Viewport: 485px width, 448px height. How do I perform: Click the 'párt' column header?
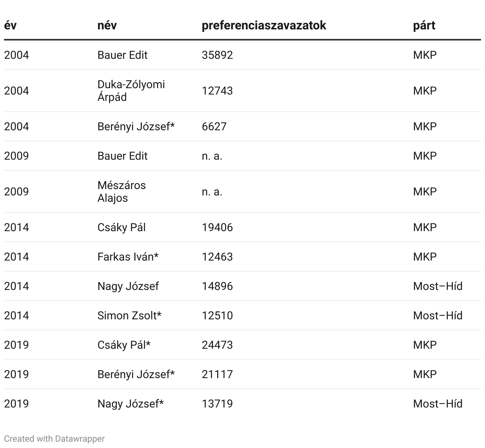[x=424, y=25]
